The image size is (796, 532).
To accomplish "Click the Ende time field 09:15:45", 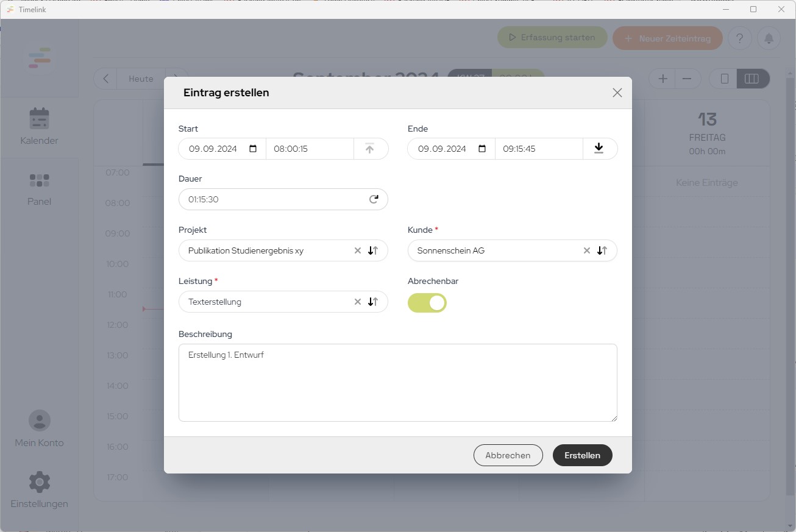I will pos(539,149).
